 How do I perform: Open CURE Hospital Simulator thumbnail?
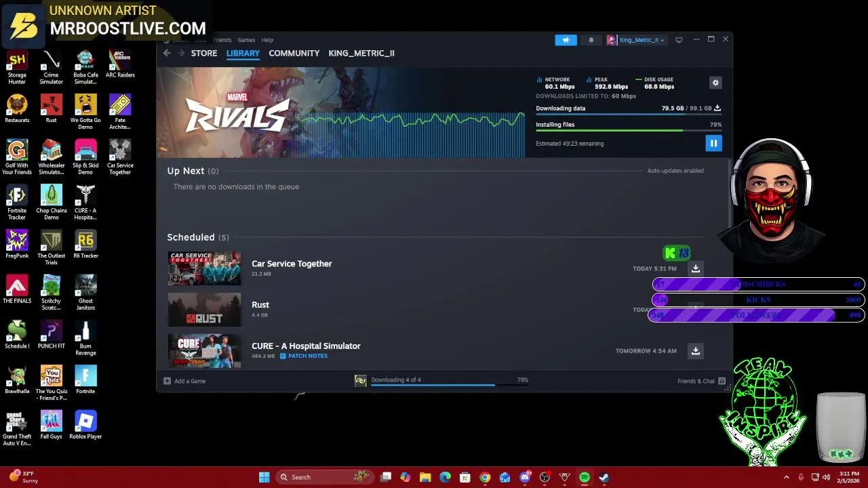click(204, 350)
